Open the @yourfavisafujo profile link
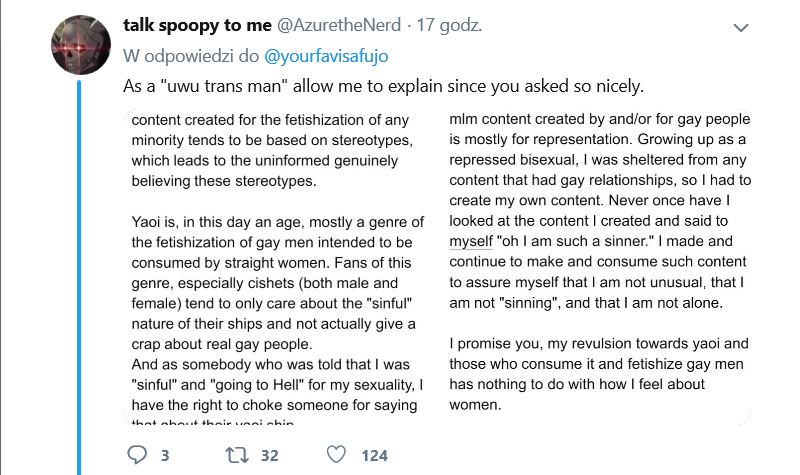The height and width of the screenshot is (475, 800). coord(326,56)
